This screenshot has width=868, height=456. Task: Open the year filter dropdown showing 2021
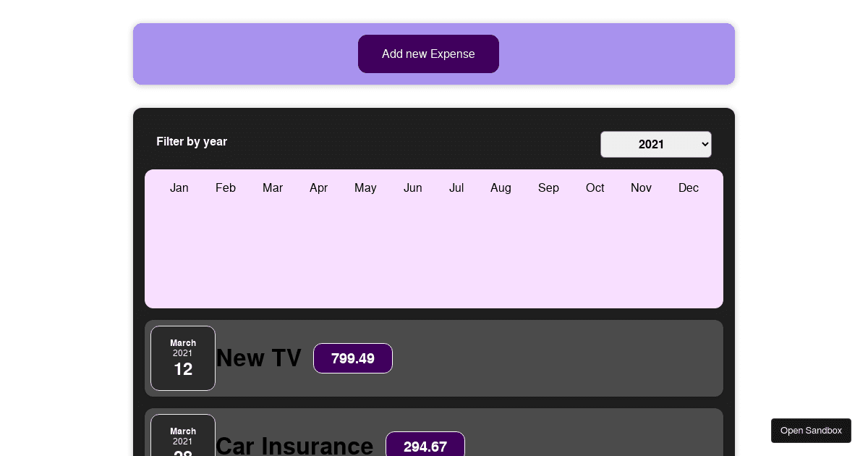click(x=656, y=144)
